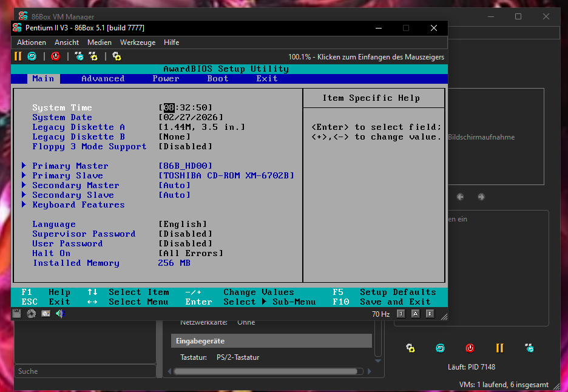The image size is (568, 392).
Task: Click the hard disk status bar icon
Action: click(46, 314)
